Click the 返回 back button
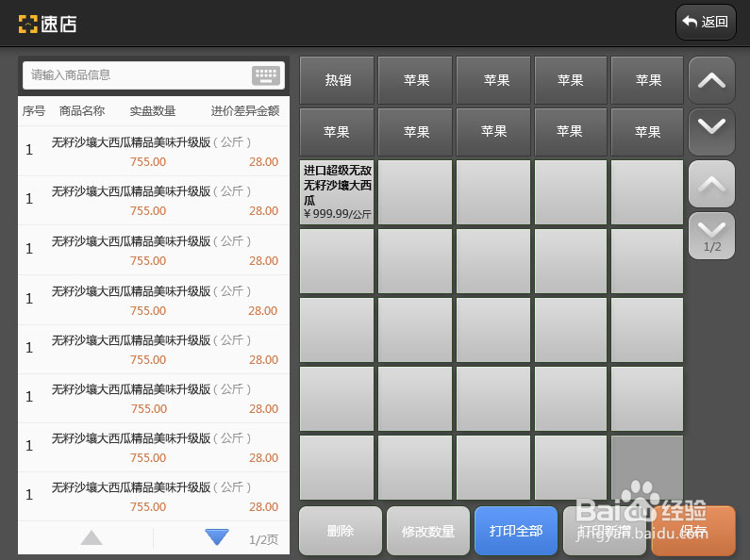This screenshot has width=750, height=560. (x=706, y=22)
